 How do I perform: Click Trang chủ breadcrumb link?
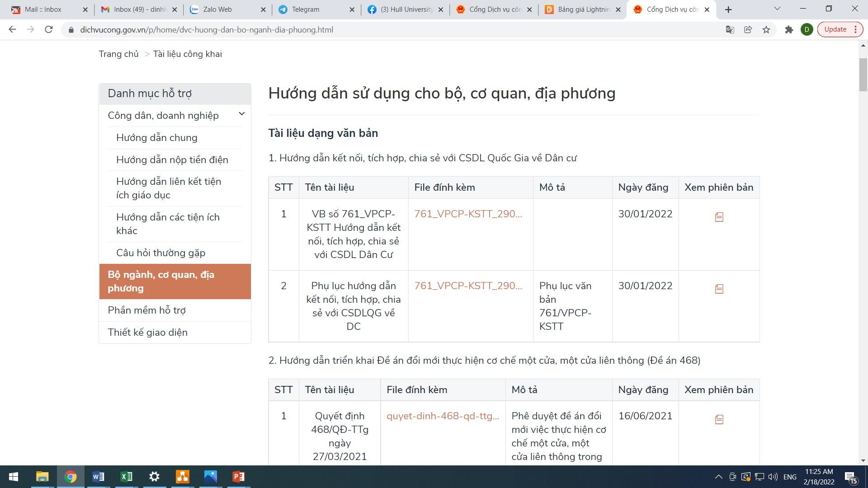click(x=118, y=54)
